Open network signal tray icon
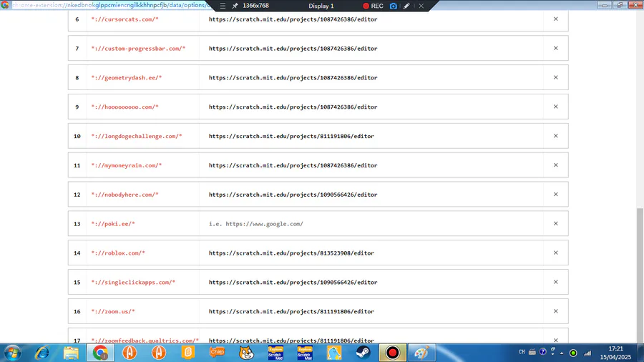Screen dimensions: 644x362 (x=587, y=353)
